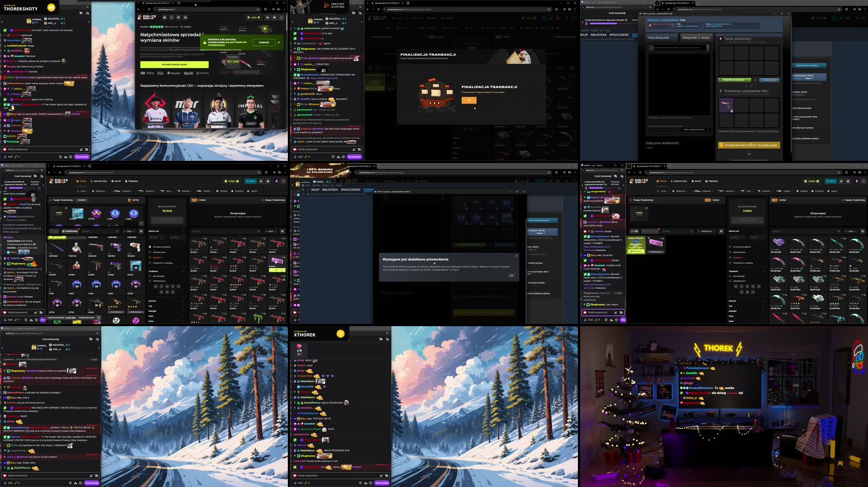This screenshot has height=487, width=868.
Task: Open the Rękawice gloves category icon
Action: (x=93, y=191)
